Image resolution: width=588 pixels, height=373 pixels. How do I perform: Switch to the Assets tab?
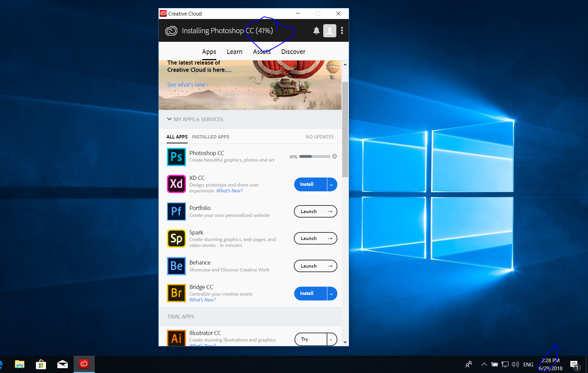click(x=262, y=52)
